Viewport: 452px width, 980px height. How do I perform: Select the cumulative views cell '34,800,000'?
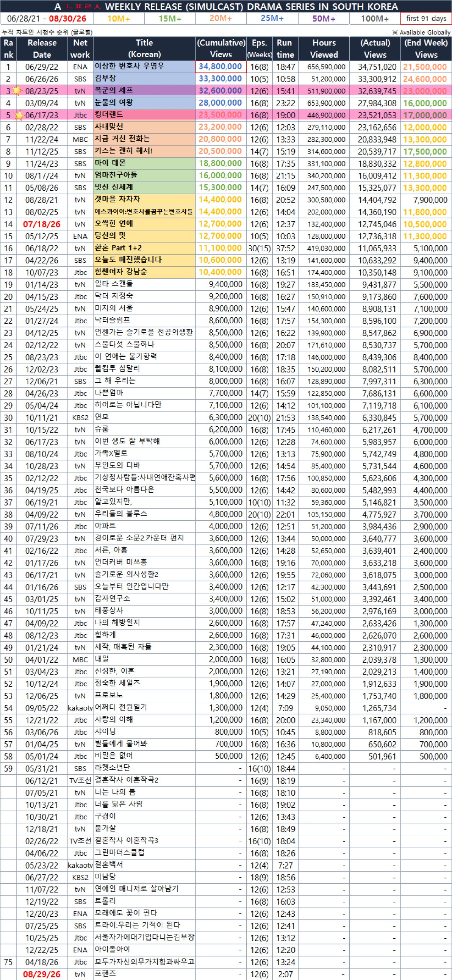[x=221, y=67]
